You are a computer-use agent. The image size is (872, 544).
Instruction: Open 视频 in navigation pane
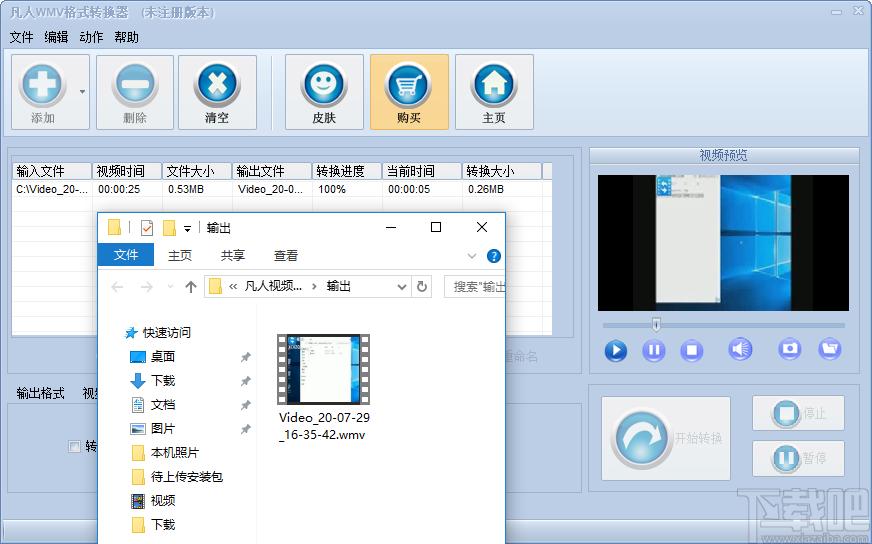(x=163, y=501)
